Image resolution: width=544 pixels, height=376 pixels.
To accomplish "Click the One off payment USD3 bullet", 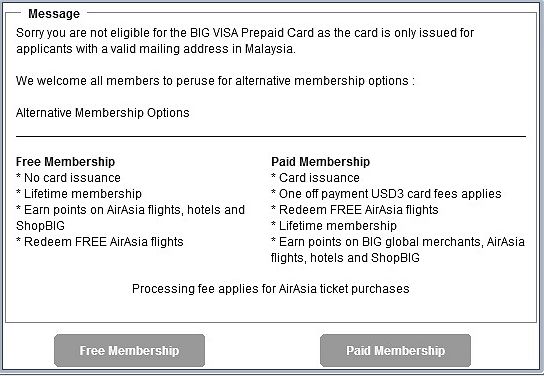I will (386, 194).
